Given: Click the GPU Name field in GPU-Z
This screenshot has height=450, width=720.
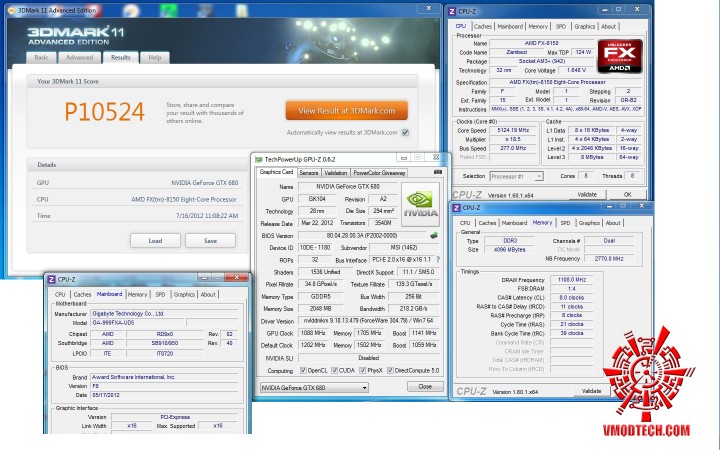Looking at the screenshot, I should pyautogui.click(x=348, y=186).
